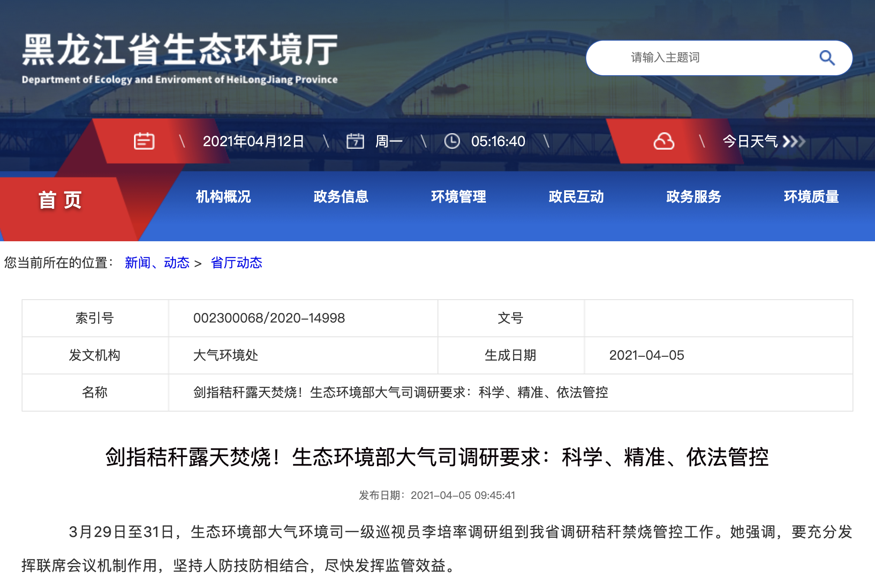Click the red calendar date icon

pos(144,141)
